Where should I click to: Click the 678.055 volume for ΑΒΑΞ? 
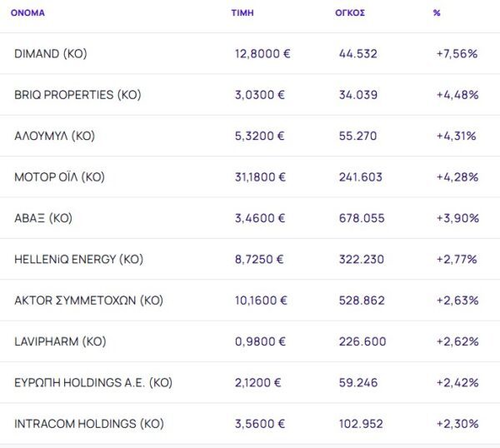(362, 218)
